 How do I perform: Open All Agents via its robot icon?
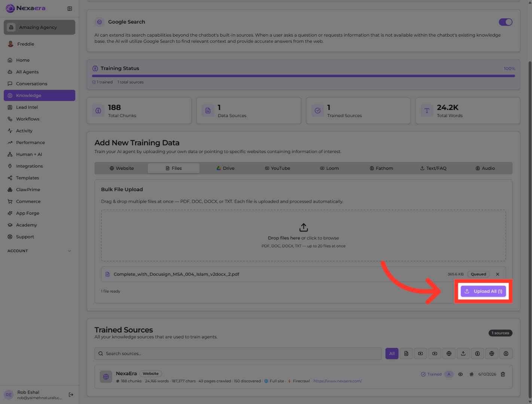tap(10, 72)
